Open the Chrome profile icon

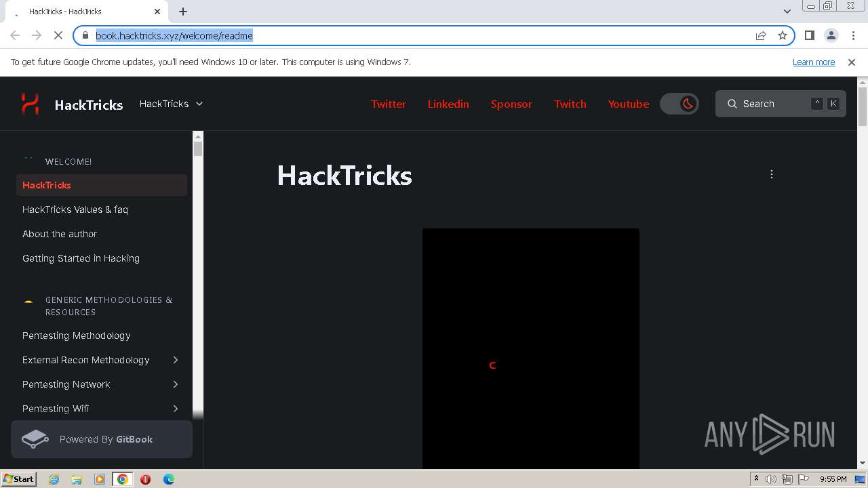(831, 35)
